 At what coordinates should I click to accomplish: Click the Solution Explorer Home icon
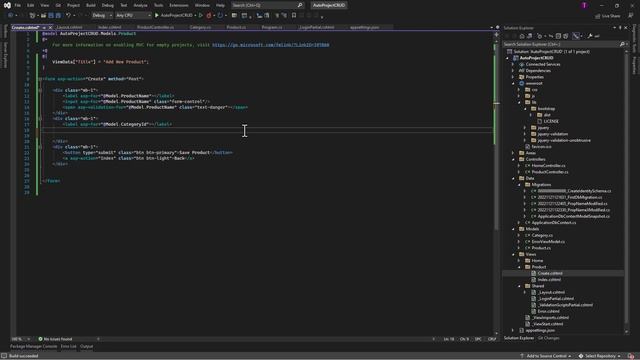(522, 36)
